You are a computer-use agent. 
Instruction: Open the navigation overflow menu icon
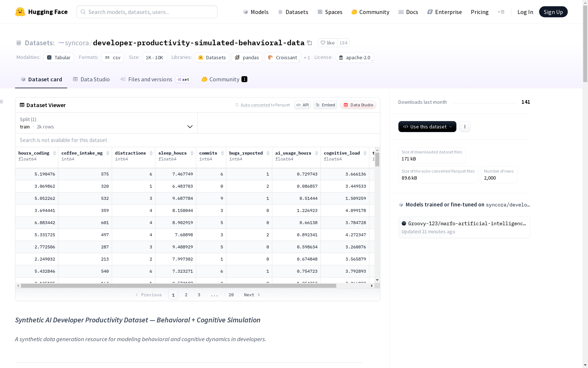[501, 12]
